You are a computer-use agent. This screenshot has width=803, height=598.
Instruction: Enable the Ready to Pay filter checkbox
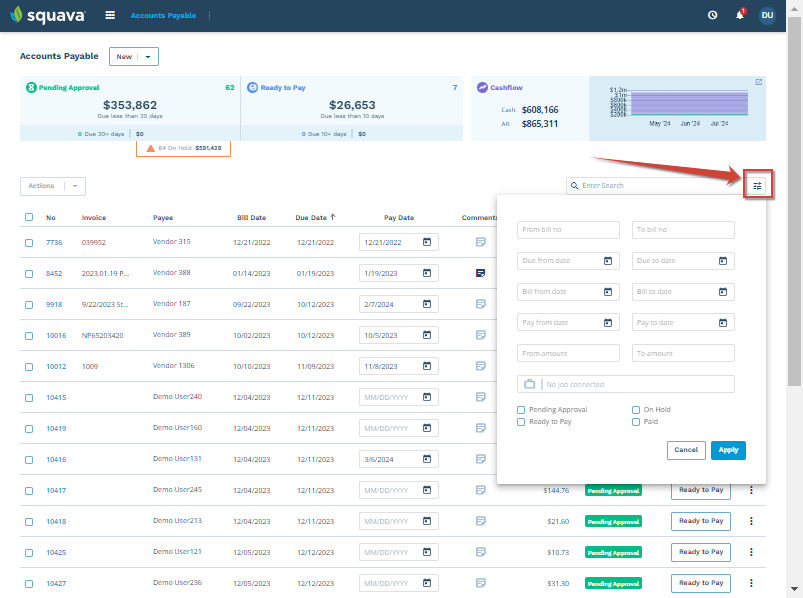[521, 422]
